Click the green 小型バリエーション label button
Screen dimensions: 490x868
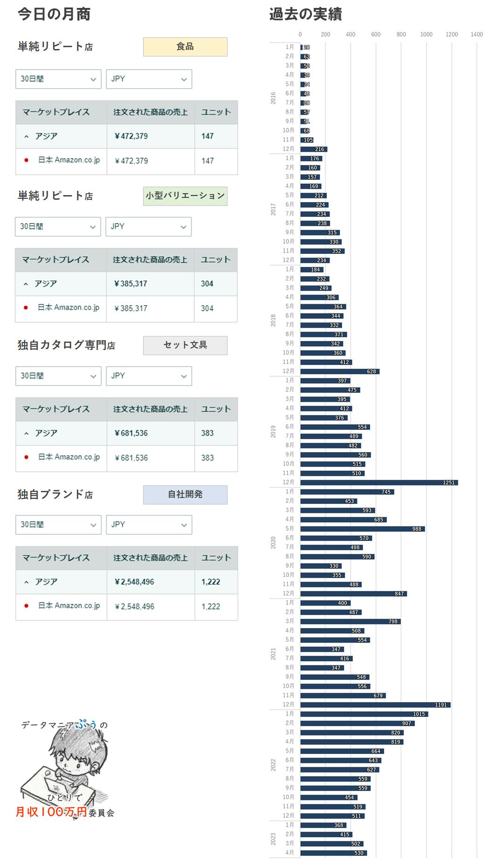pyautogui.click(x=185, y=196)
